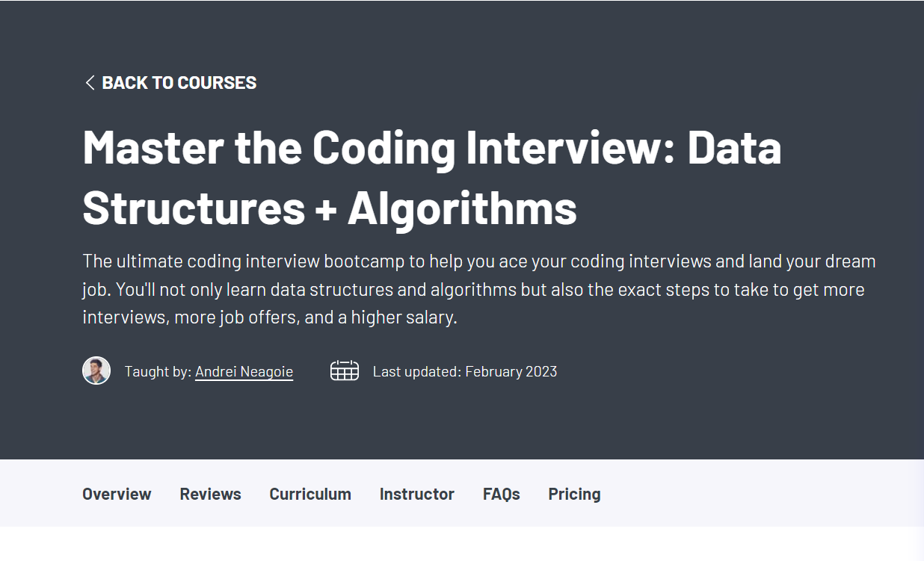The image size is (924, 561).
Task: Click the calendar icon beside last updated
Action: pos(345,371)
